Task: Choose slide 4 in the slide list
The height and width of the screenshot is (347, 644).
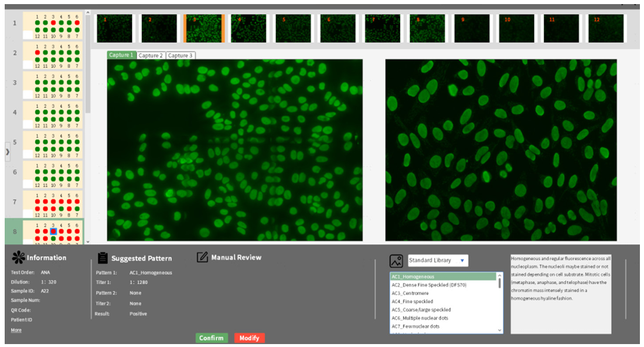Action: tap(53, 115)
